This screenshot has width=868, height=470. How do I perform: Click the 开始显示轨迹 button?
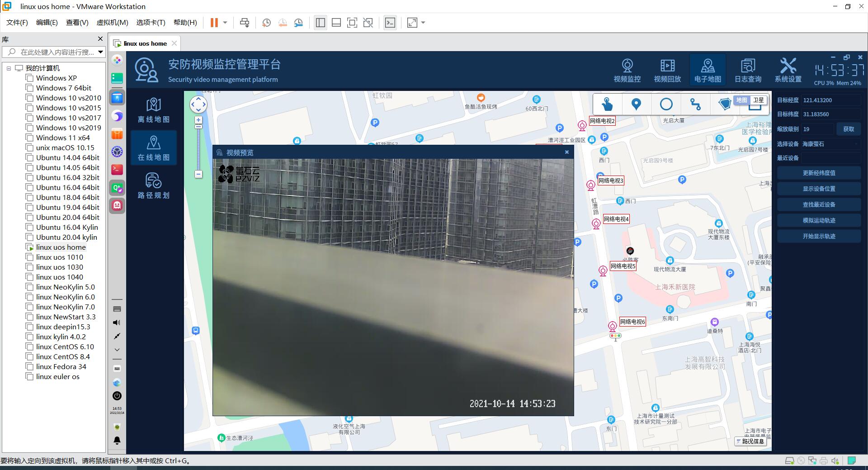[x=819, y=236]
